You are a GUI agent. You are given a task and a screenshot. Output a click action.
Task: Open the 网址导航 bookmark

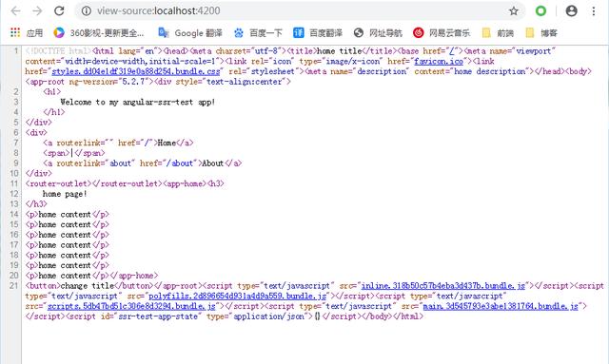tap(378, 33)
